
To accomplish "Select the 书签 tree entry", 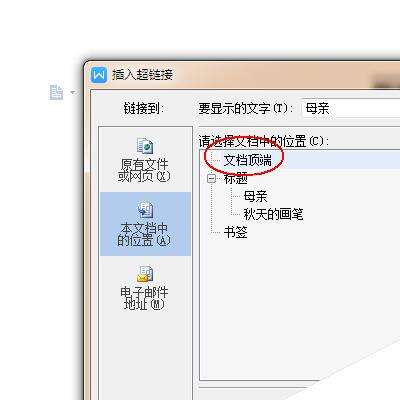I will (235, 232).
